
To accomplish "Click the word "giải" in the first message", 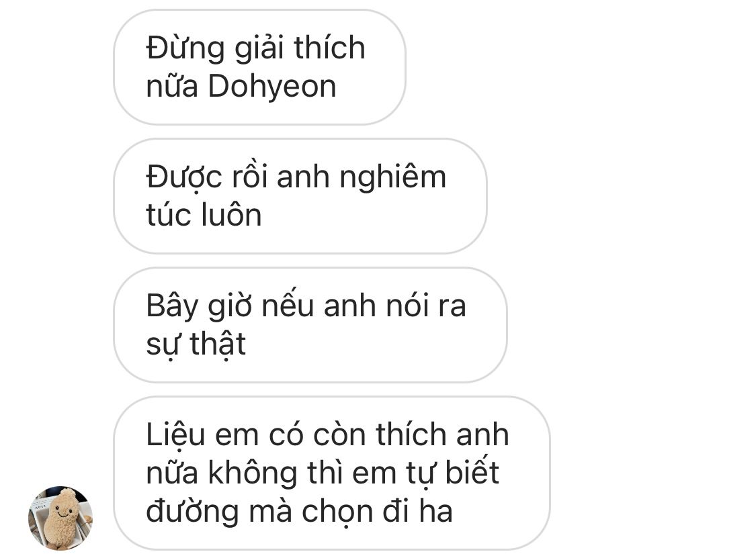I will pos(259,49).
